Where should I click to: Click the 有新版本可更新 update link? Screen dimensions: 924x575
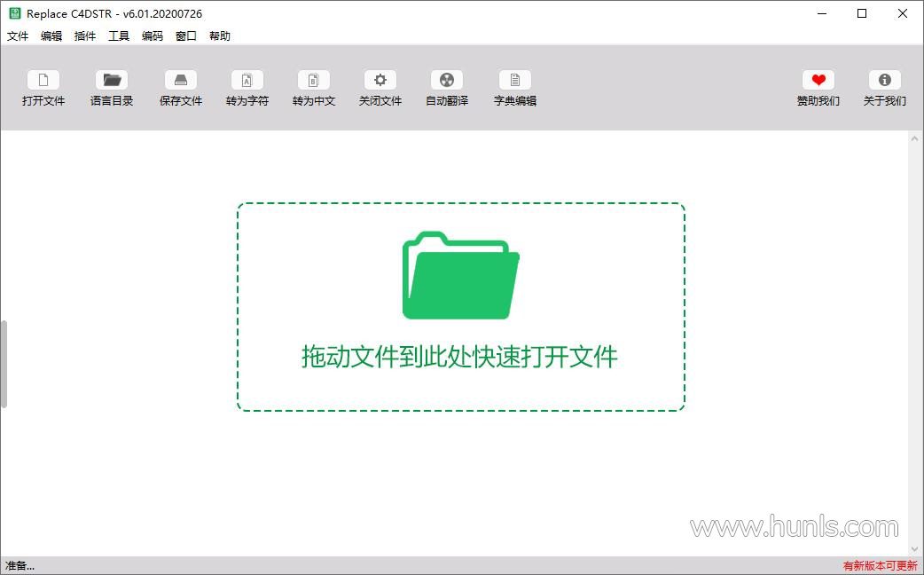881,566
